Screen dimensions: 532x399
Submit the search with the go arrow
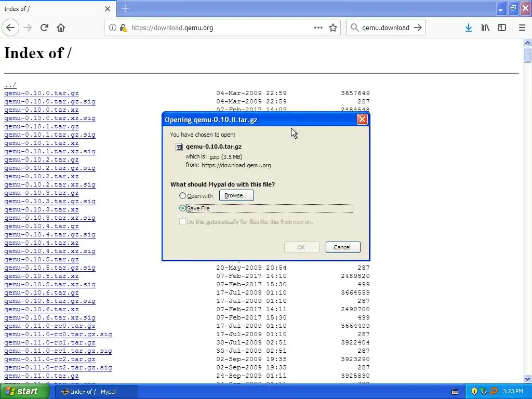pyautogui.click(x=418, y=28)
